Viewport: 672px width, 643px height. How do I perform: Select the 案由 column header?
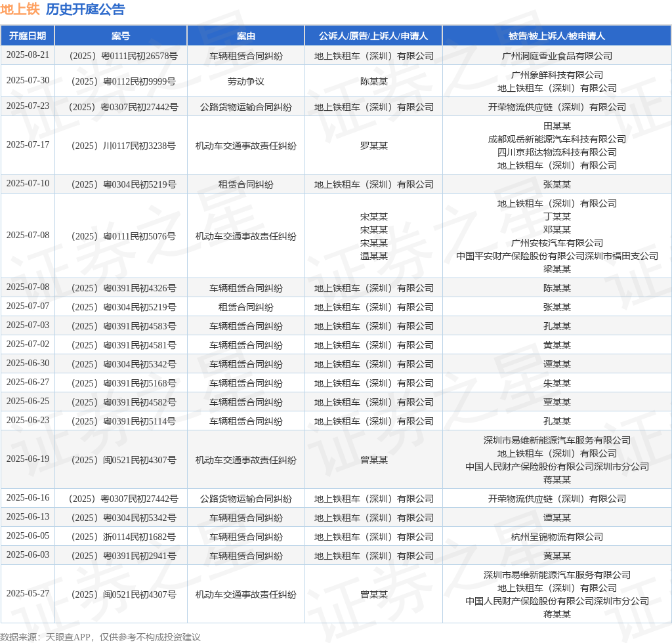[x=246, y=36]
